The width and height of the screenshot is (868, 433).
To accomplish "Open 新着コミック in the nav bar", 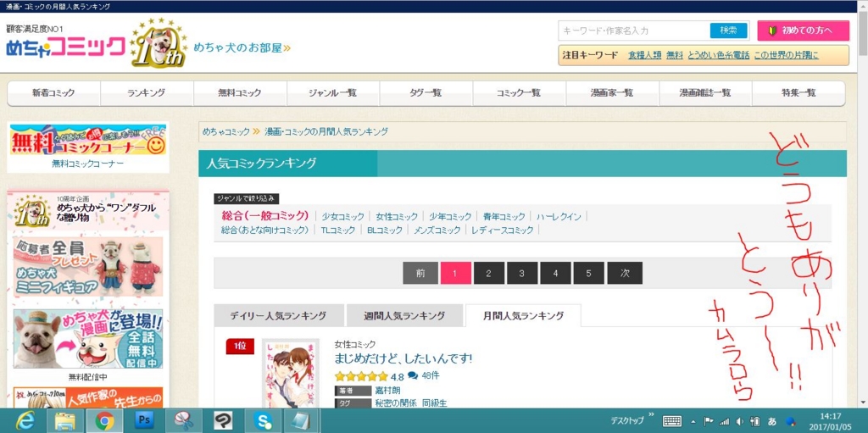I will (x=53, y=93).
